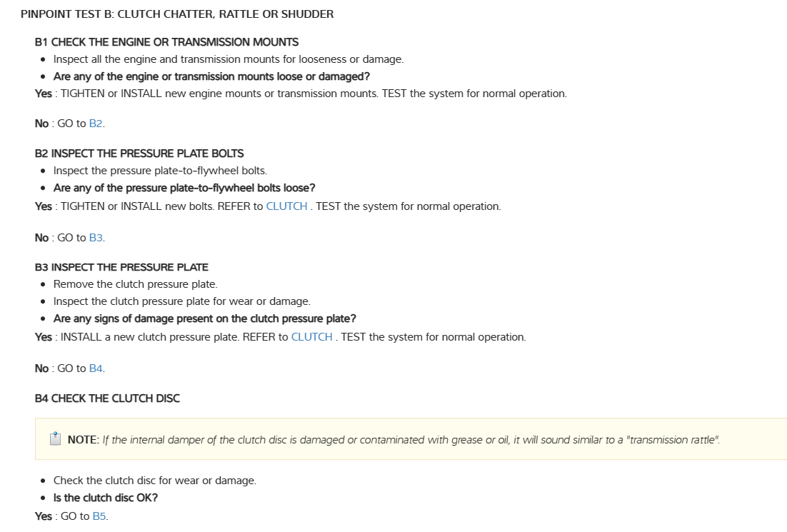Image resolution: width=787 pixels, height=532 pixels.
Task: Click the Pinpoint Test B title heading
Action: click(x=177, y=14)
